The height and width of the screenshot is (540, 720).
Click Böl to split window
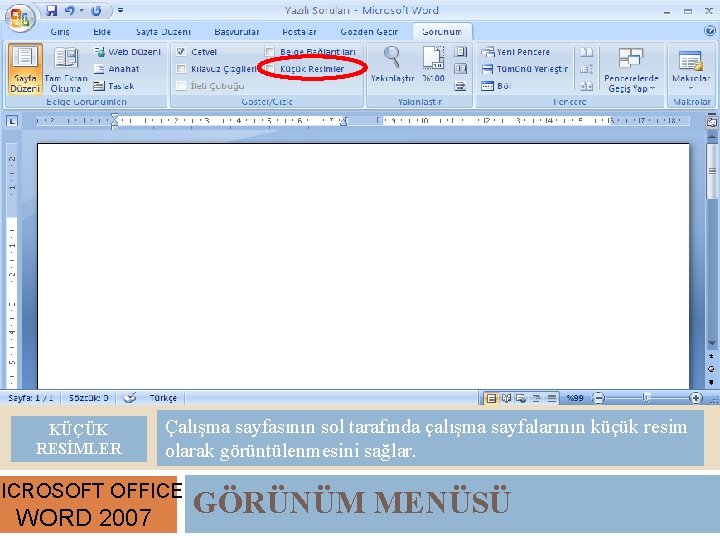pyautogui.click(x=496, y=86)
